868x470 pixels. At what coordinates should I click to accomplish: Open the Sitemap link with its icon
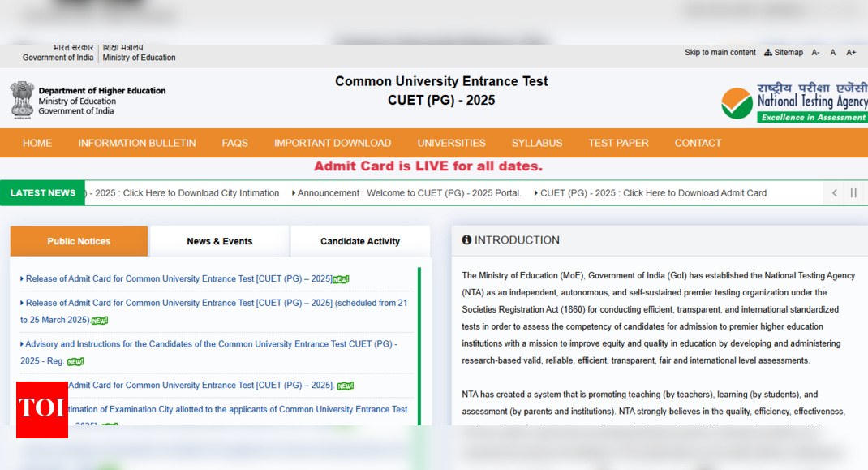[x=784, y=52]
